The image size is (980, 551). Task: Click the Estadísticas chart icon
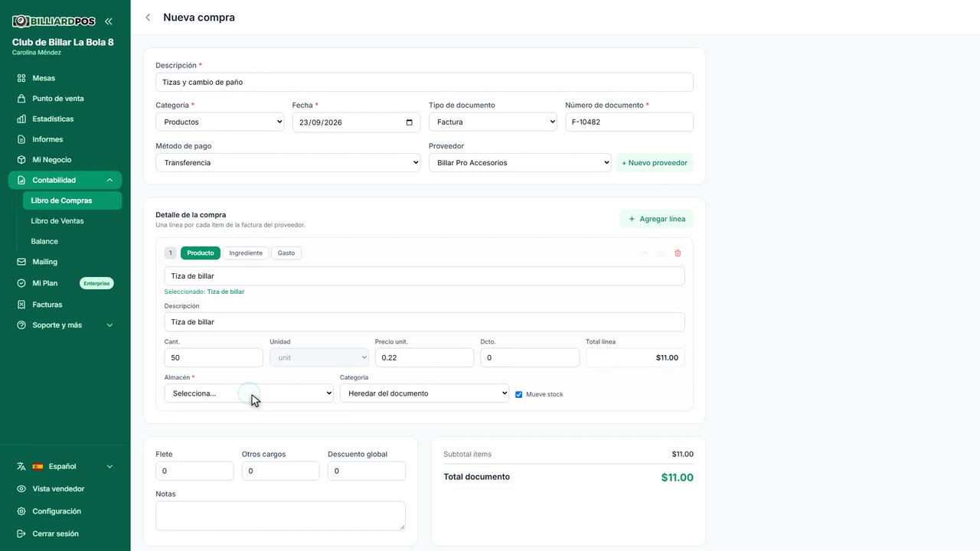pos(21,119)
